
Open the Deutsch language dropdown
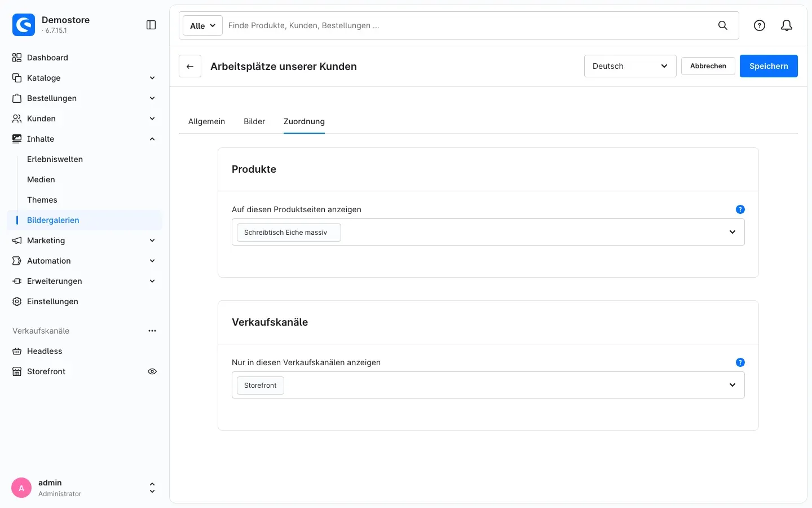630,66
